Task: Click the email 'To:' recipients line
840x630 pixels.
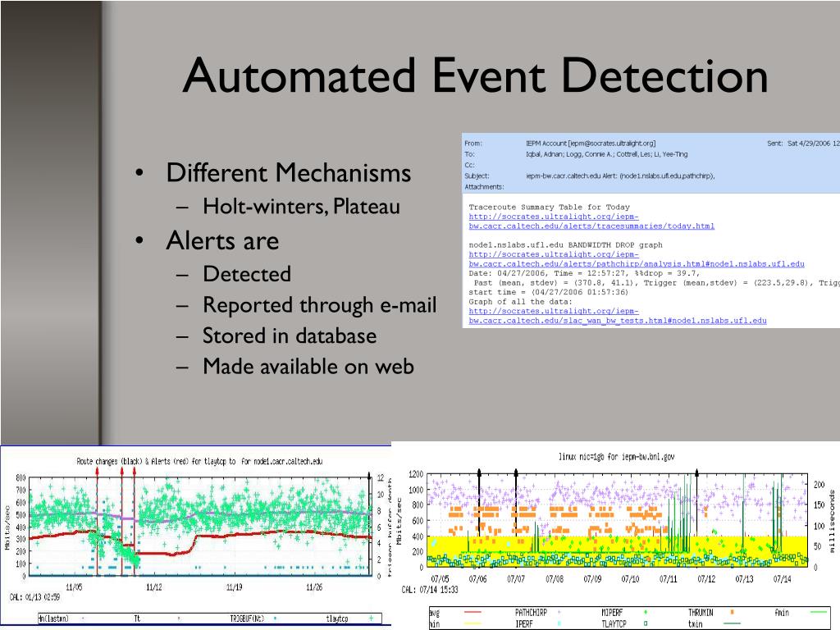Action: point(606,154)
